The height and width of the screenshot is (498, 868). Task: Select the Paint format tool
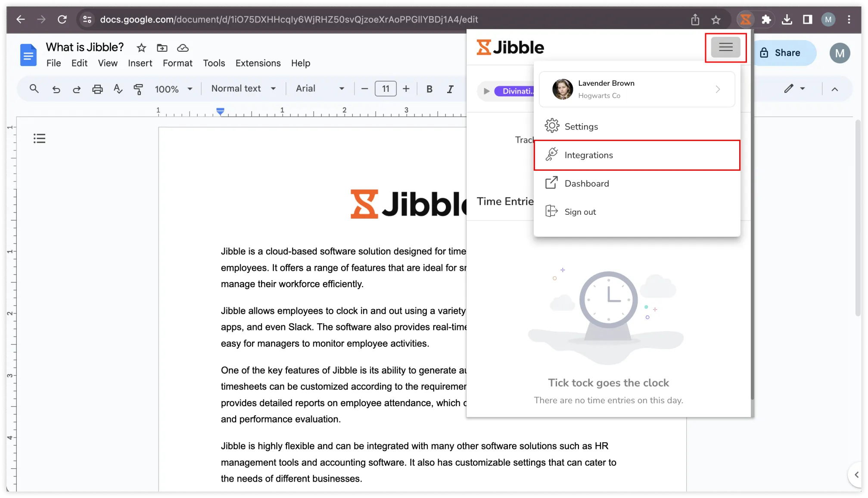tap(138, 89)
